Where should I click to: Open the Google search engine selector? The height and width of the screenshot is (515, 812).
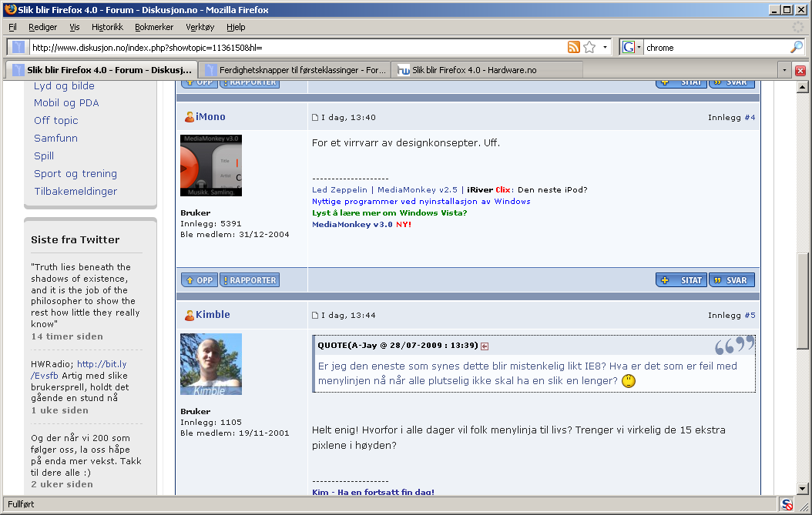click(x=631, y=48)
